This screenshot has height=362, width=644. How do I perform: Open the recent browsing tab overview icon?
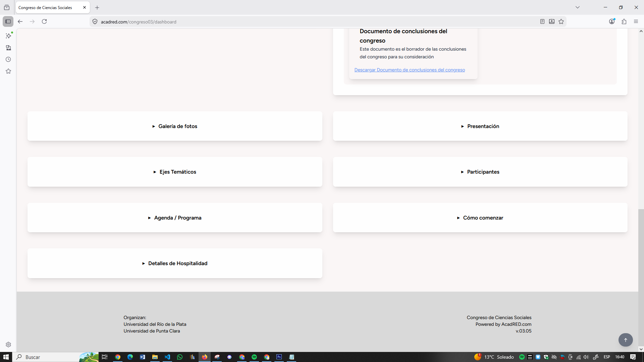click(7, 7)
